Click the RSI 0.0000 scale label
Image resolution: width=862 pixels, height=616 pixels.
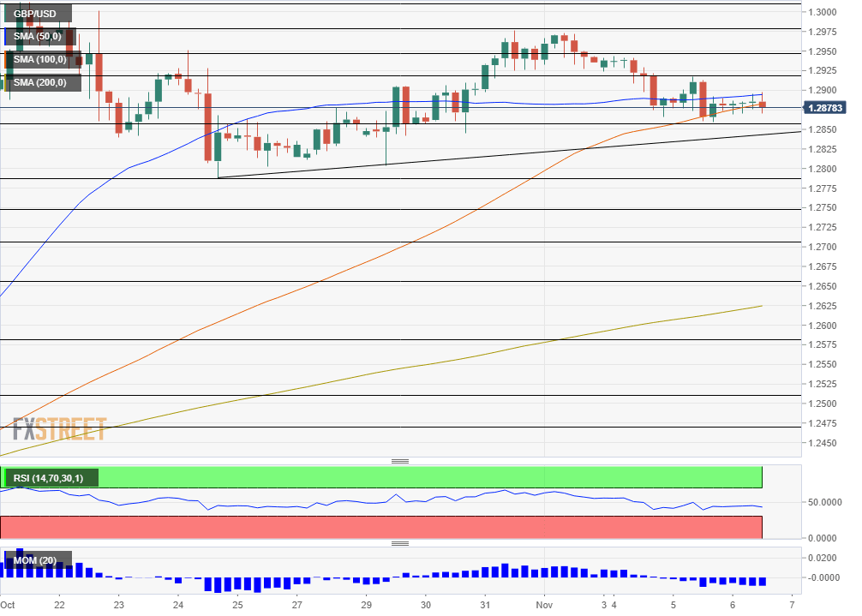coord(824,538)
